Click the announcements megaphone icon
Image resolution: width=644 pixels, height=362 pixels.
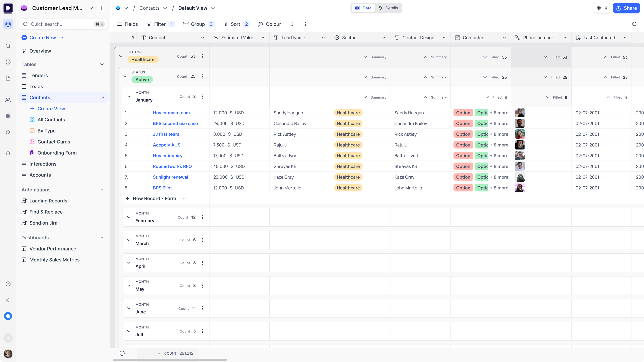(x=8, y=300)
